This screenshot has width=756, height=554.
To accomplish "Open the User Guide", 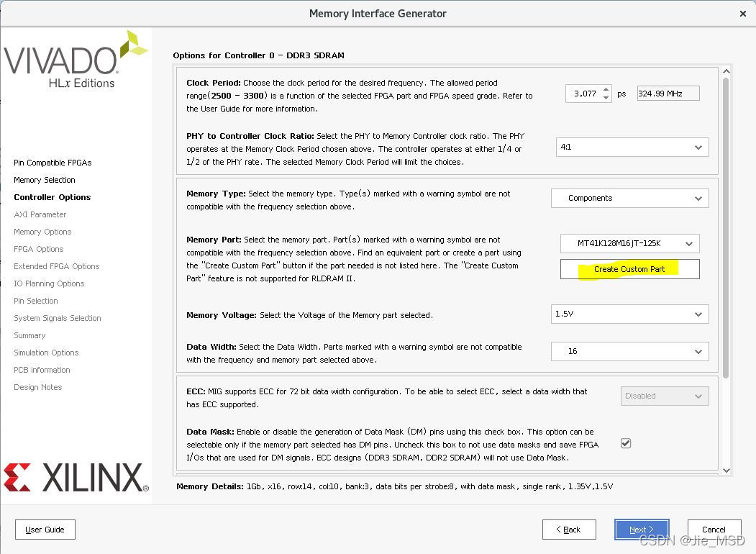I will point(45,530).
